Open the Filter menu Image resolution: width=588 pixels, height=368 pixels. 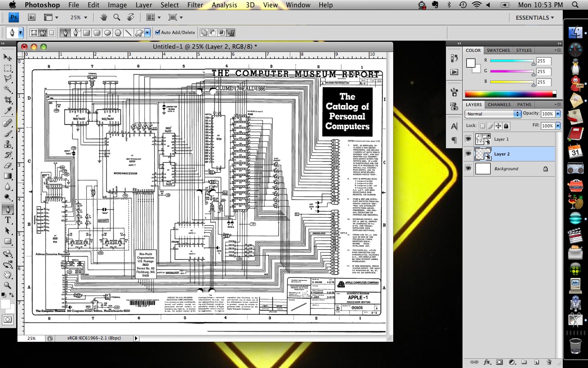pyautogui.click(x=195, y=5)
